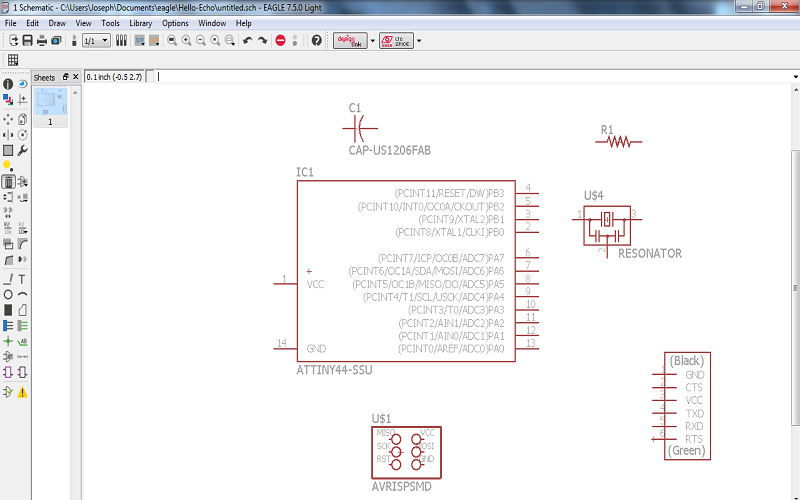
Task: Select the Move tool
Action: (x=8, y=119)
